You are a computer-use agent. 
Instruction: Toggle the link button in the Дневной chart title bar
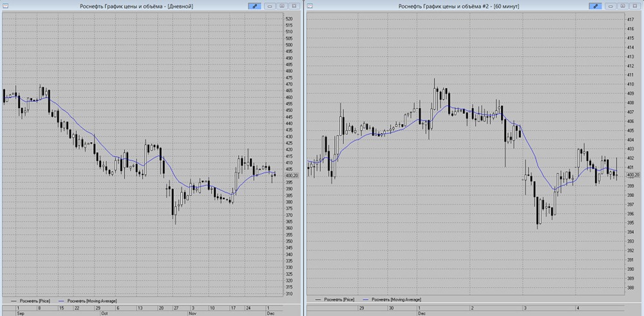(x=254, y=6)
